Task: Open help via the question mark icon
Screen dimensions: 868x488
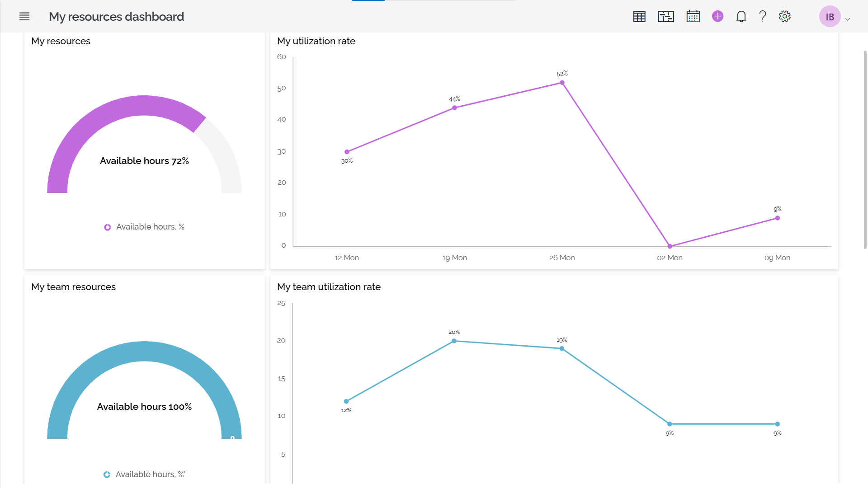Action: [762, 16]
